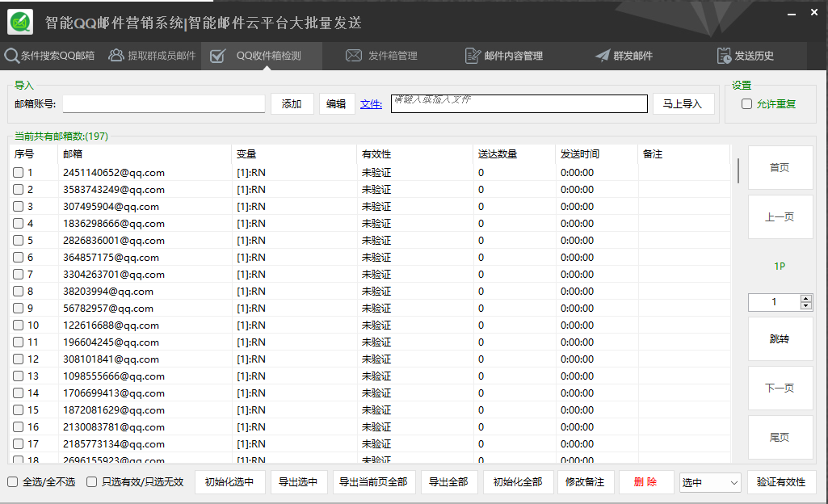The width and height of the screenshot is (828, 504).
Task: Click the clipboard clock icon for 发送历史
Action: (724, 56)
